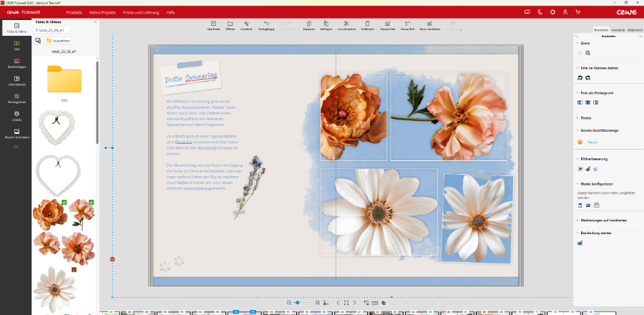
Task: Open the Hintergründe sidebar panel
Action: [x=16, y=100]
